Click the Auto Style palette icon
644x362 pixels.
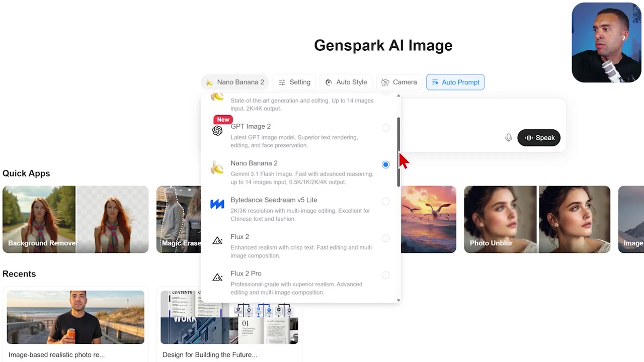pos(329,82)
